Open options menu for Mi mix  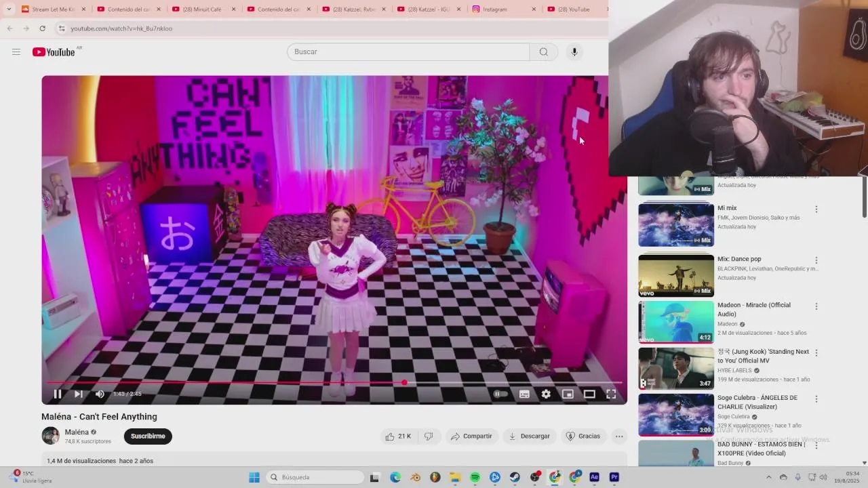coord(816,209)
